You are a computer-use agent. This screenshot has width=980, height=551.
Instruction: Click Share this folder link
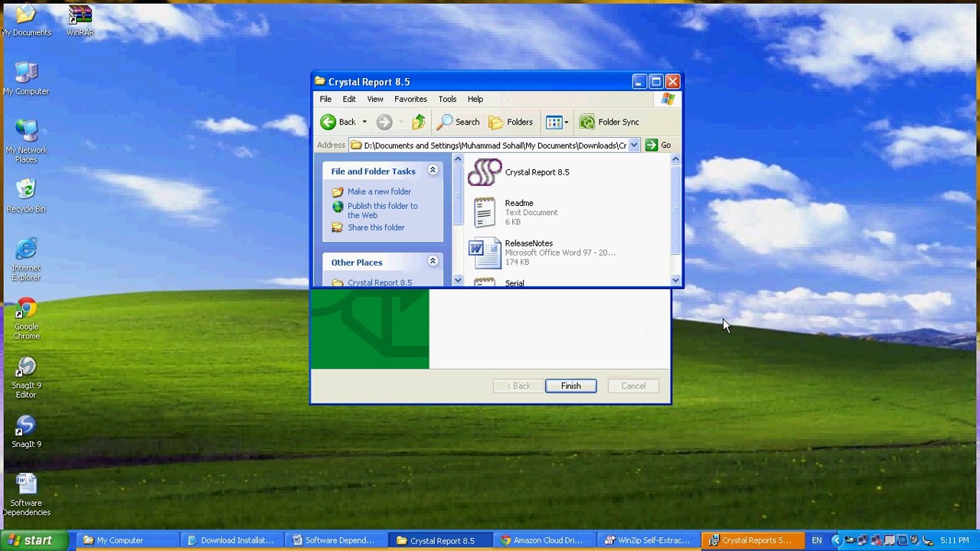click(376, 227)
